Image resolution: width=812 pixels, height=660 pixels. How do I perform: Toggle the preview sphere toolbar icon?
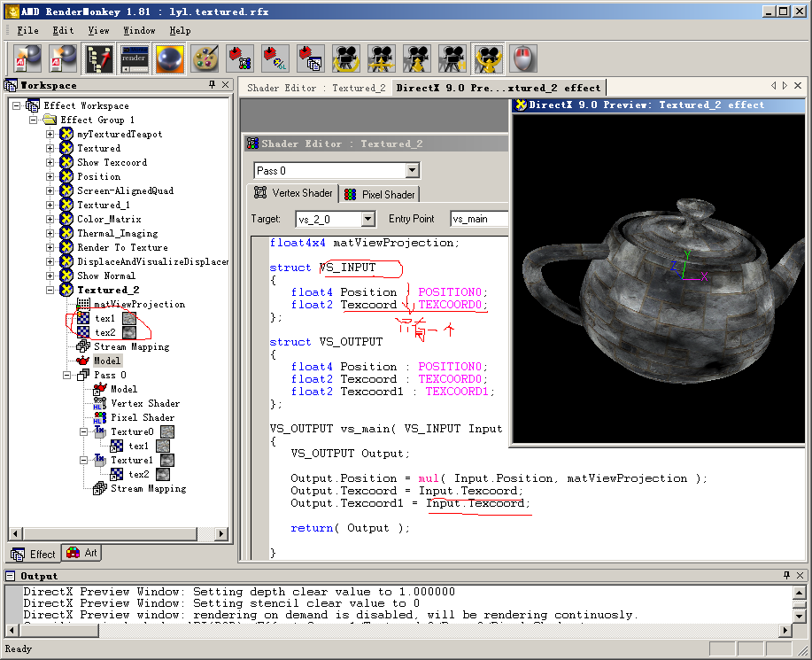pos(169,58)
